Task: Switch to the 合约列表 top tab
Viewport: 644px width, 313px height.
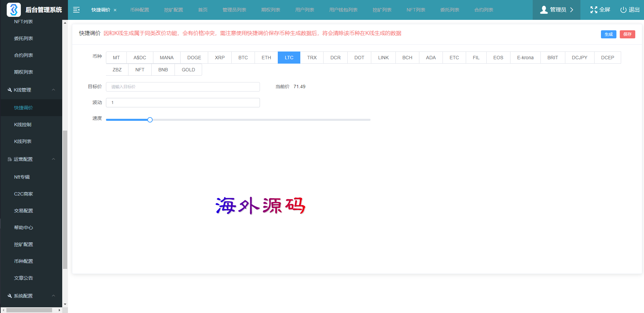Action: (484, 10)
